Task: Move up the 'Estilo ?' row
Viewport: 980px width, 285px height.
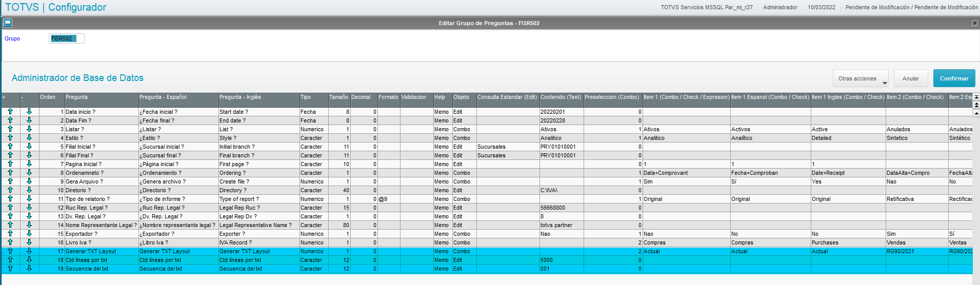Action: [x=10, y=137]
